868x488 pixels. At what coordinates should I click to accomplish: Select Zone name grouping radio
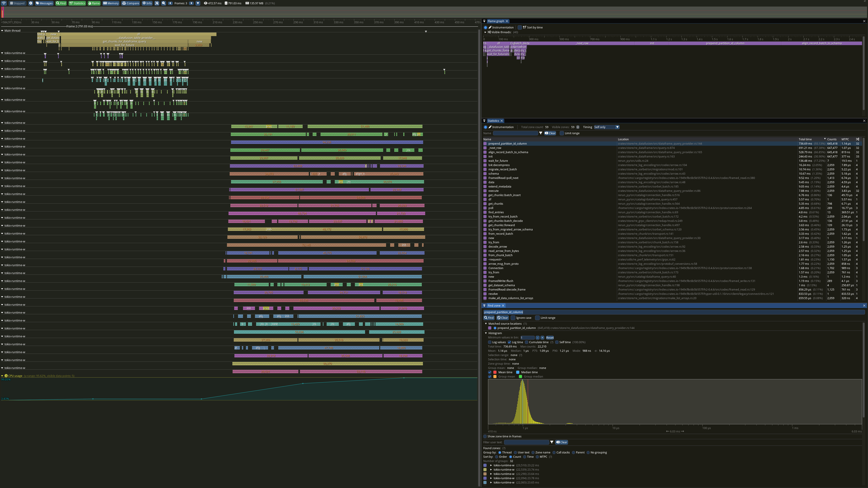click(533, 452)
